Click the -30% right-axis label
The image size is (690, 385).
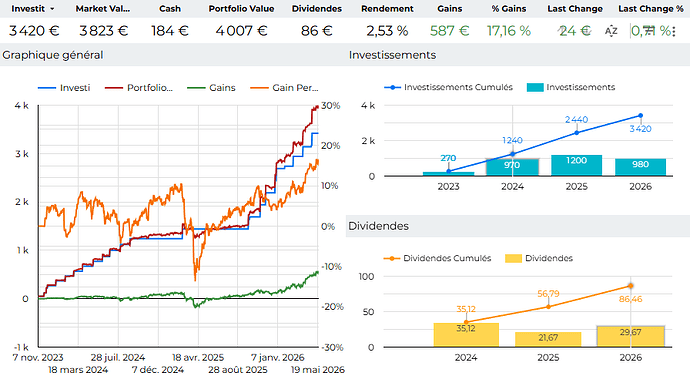tap(332, 348)
